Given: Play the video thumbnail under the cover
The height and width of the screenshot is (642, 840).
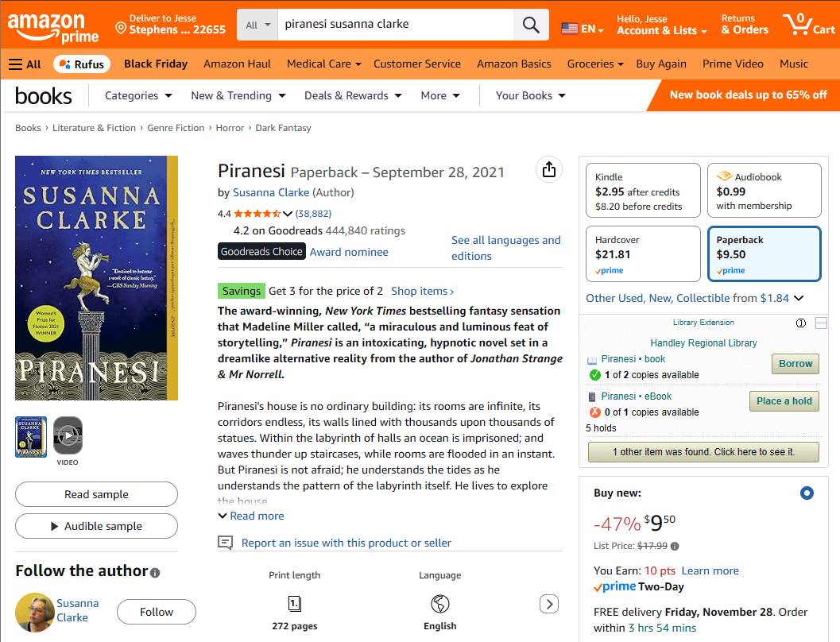Looking at the screenshot, I should tap(68, 435).
